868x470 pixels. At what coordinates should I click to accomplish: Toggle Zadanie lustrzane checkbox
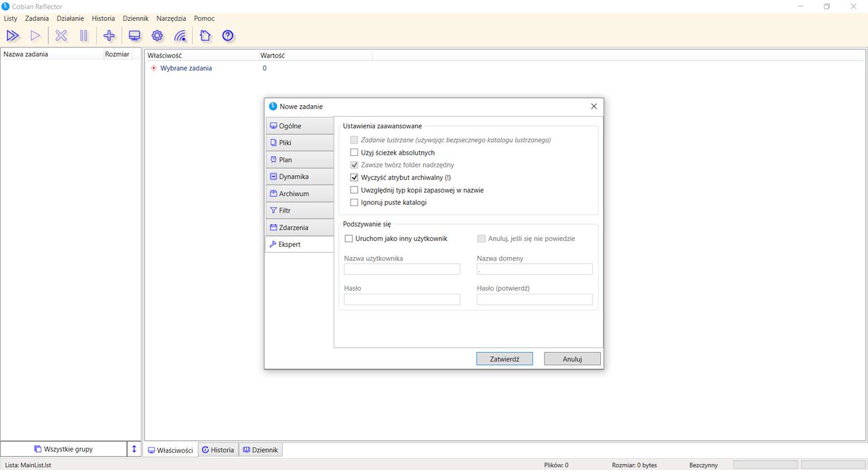354,140
